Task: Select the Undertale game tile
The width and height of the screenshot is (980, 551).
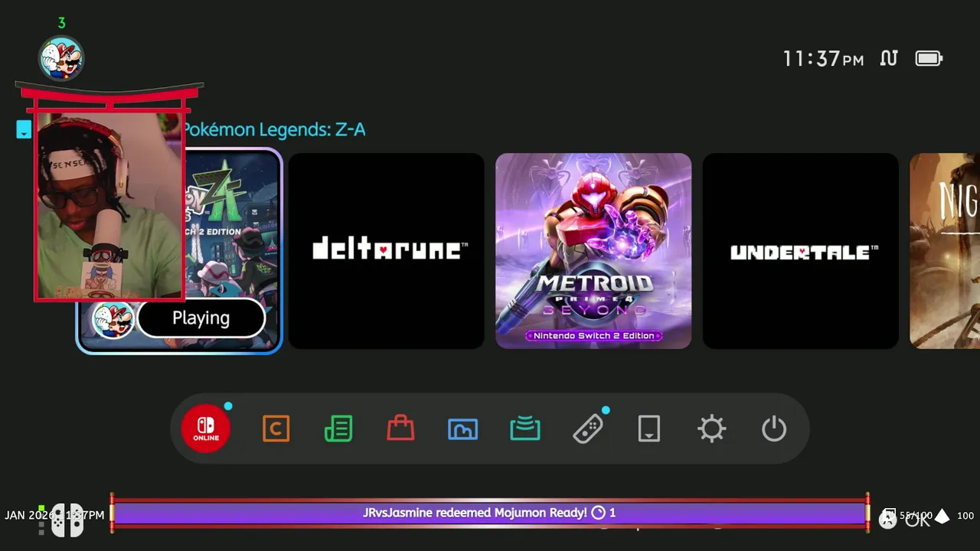Action: [x=801, y=250]
